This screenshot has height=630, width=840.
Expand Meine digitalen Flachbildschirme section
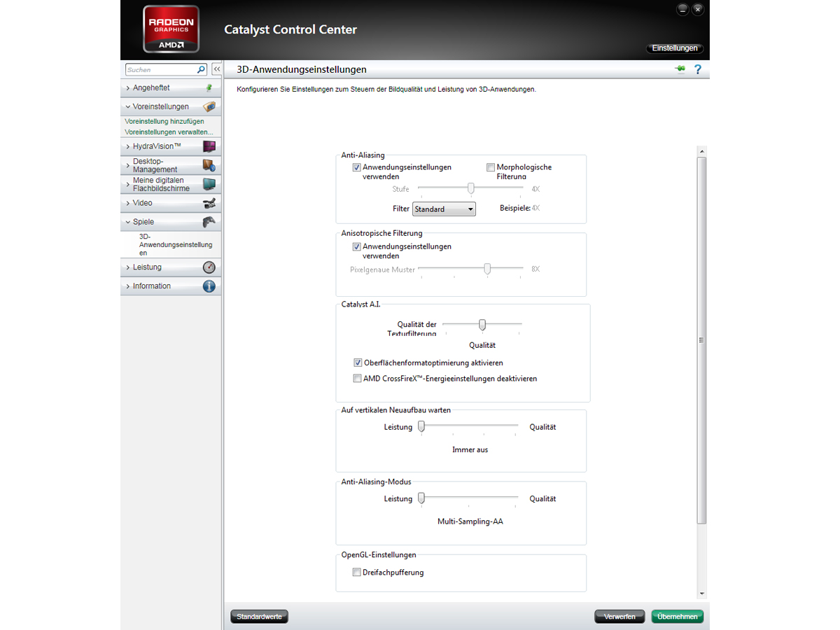click(171, 184)
